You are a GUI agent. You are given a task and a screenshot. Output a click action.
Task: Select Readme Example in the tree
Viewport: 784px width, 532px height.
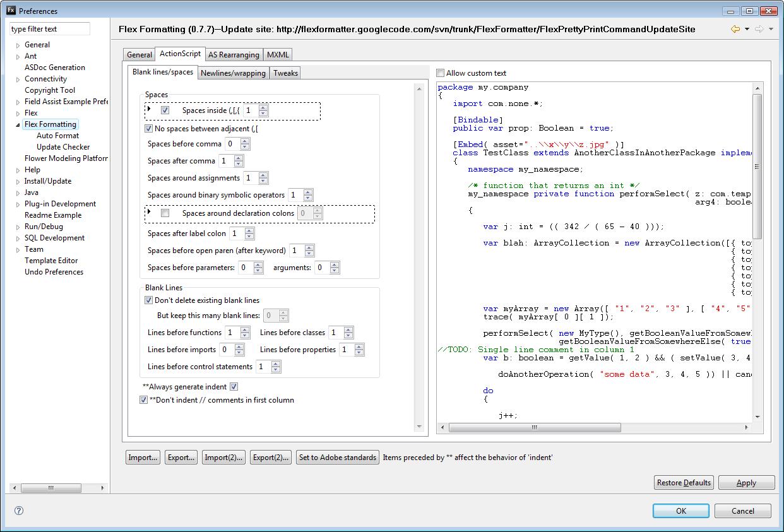coord(53,215)
